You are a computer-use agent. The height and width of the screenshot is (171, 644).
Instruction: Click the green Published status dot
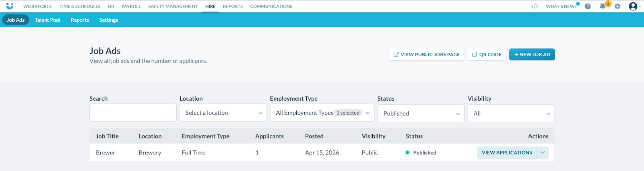click(407, 152)
